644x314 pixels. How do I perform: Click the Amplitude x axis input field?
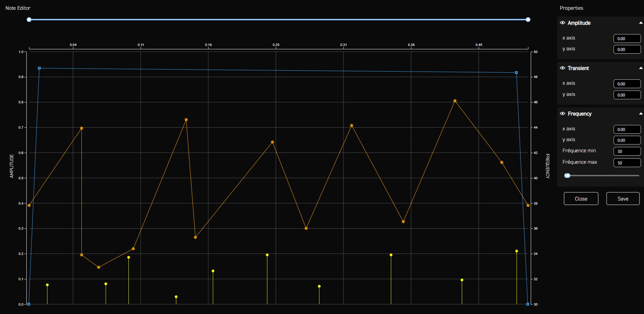(x=627, y=38)
